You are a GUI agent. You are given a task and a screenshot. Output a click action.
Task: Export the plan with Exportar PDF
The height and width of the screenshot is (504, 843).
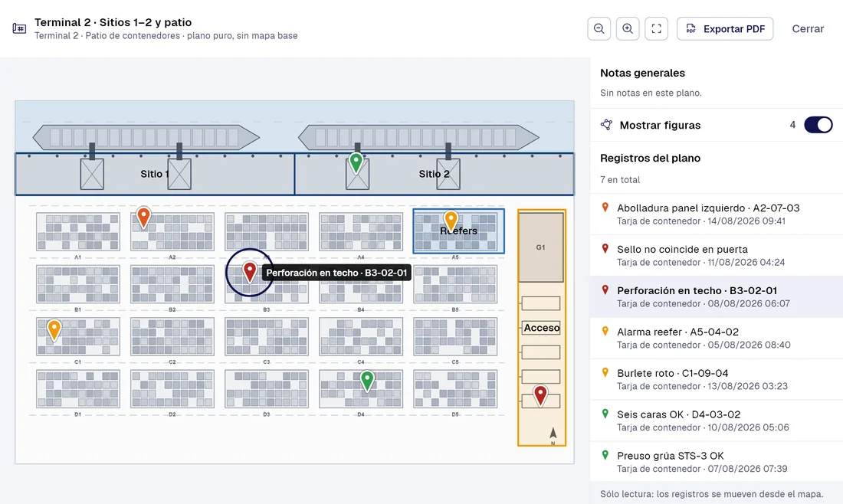click(725, 28)
